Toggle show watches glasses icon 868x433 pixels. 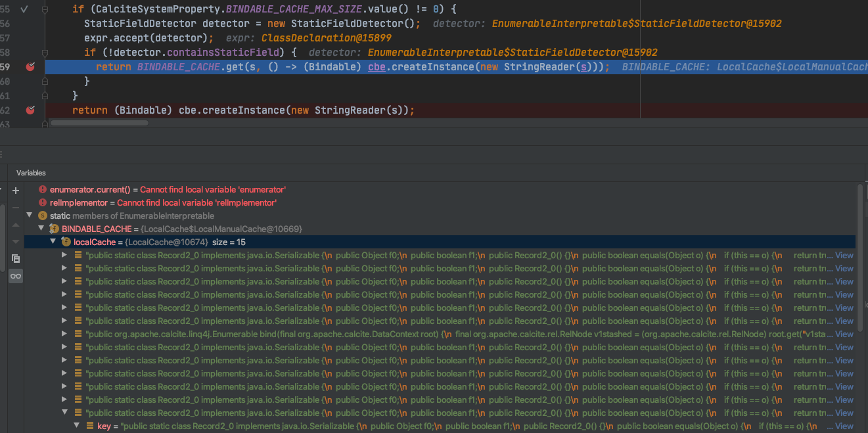click(x=16, y=276)
